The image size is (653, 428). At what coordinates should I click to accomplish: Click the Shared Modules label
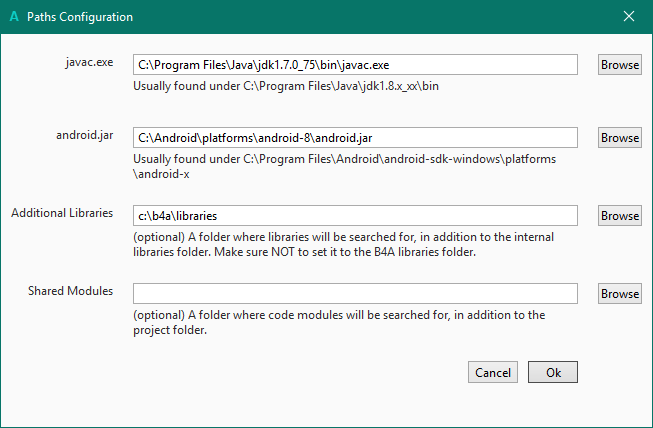tap(70, 291)
